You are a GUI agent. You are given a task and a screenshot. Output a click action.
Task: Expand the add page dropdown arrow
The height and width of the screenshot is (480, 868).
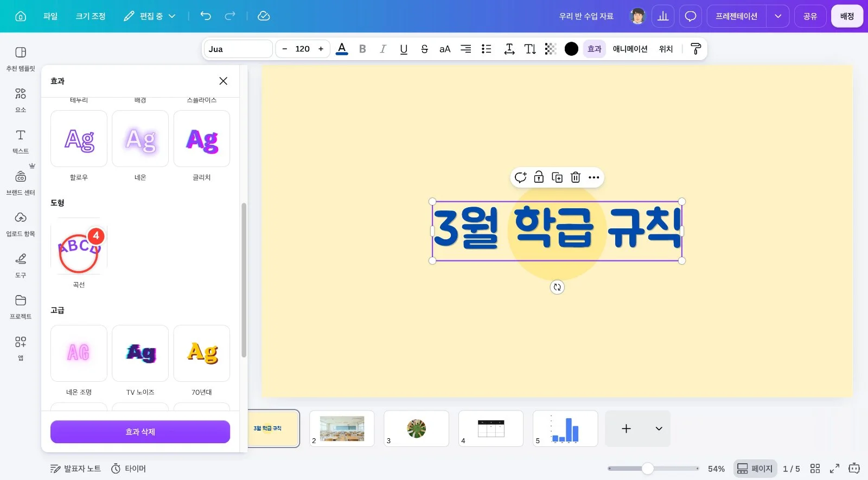[659, 428]
